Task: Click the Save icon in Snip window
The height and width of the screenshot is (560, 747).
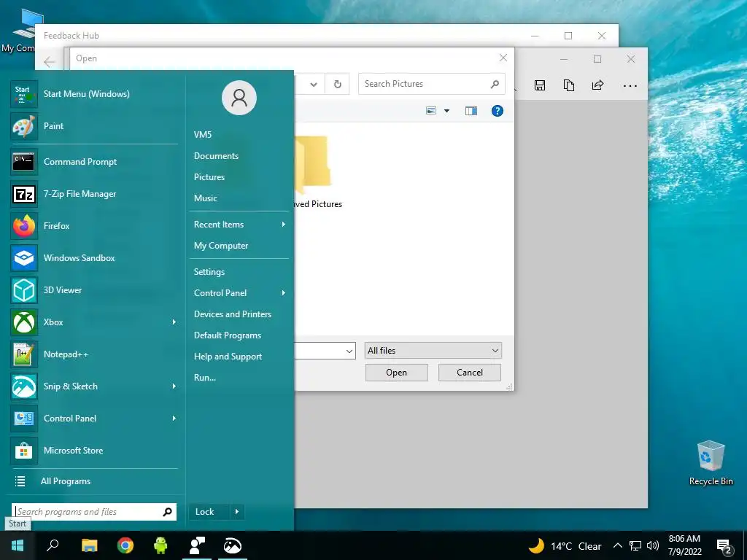Action: (540, 85)
